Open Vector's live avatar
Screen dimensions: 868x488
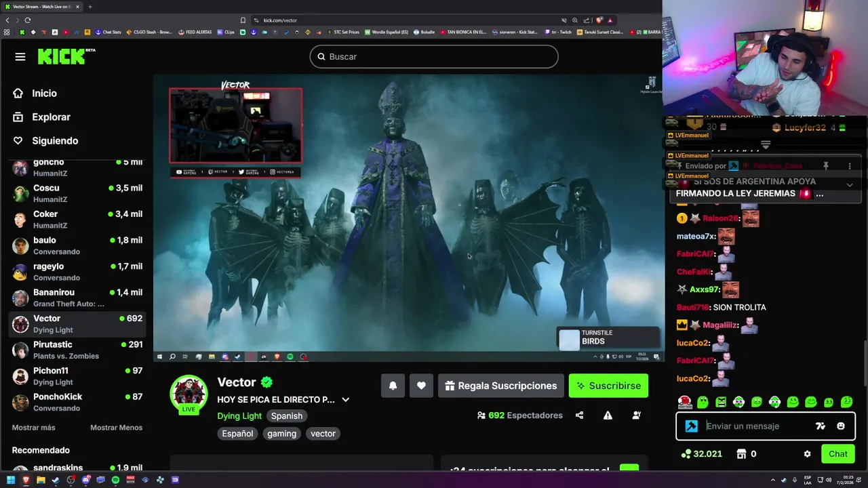click(189, 394)
